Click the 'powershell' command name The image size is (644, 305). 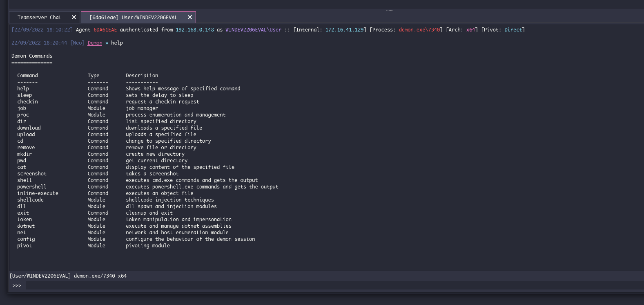point(32,186)
